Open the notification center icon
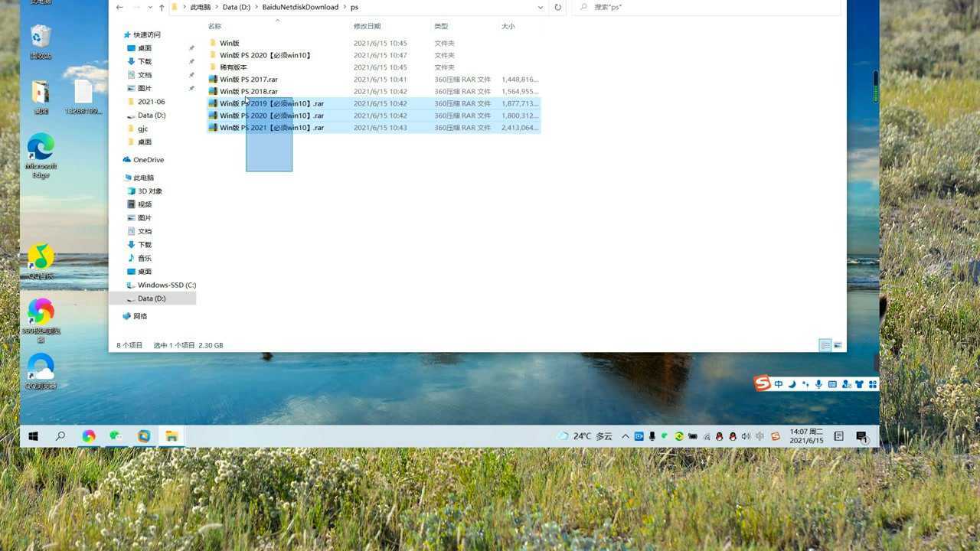The width and height of the screenshot is (980, 551). point(861,436)
